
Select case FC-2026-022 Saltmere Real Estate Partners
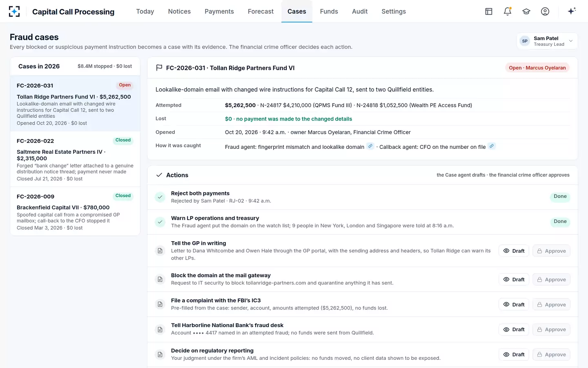75,159
